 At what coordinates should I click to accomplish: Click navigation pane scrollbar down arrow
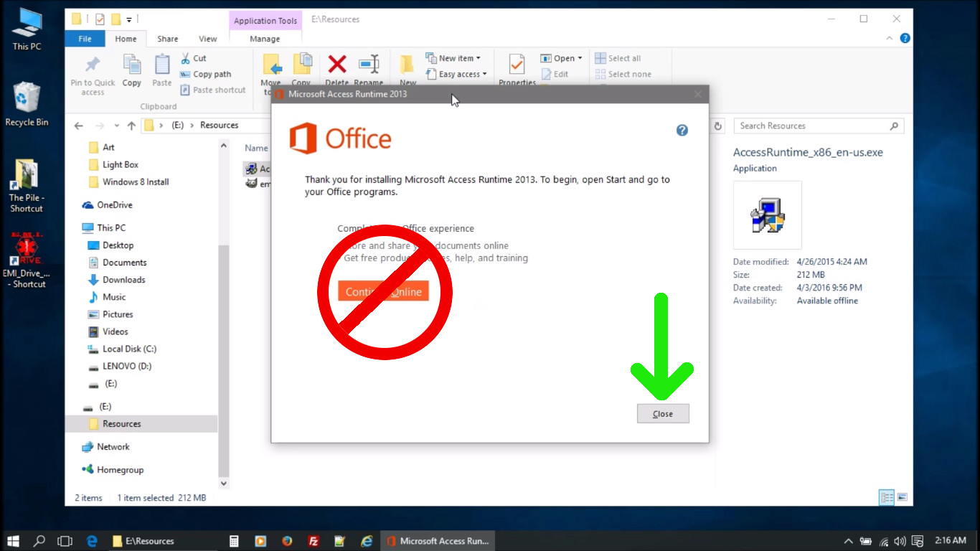coord(223,484)
